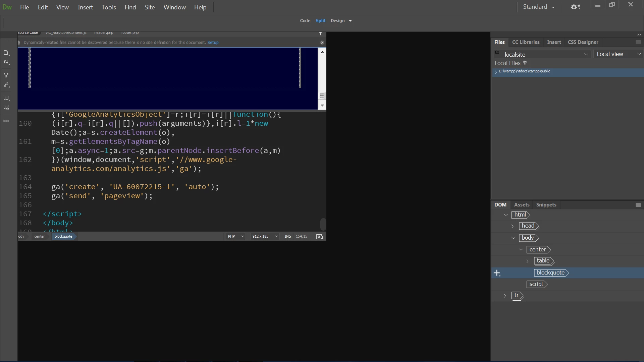Click the Remove Comment icon

click(x=6, y=108)
